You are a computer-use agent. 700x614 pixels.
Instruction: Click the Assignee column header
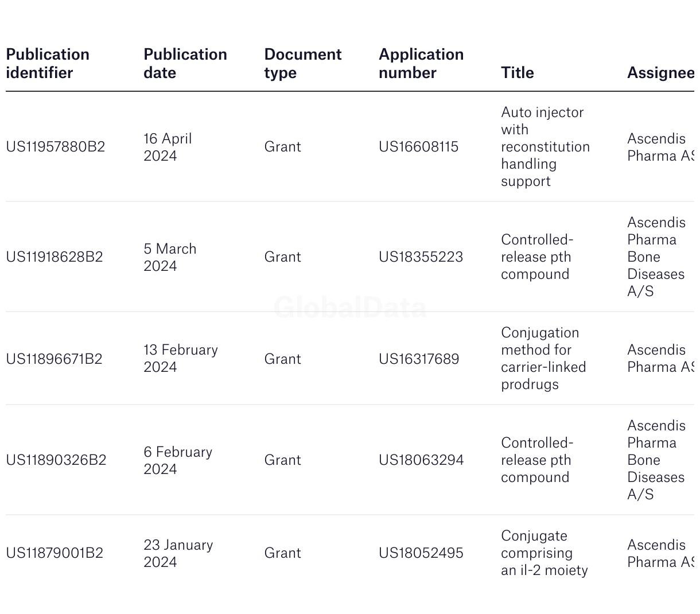click(660, 72)
